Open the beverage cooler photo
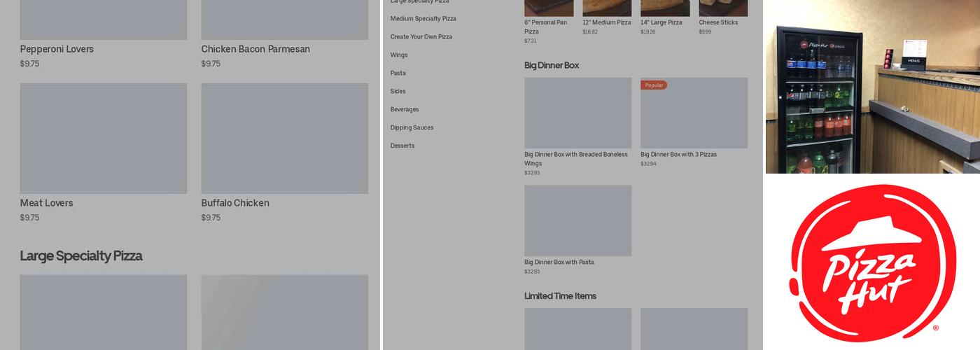This screenshot has height=350, width=980. 872,87
